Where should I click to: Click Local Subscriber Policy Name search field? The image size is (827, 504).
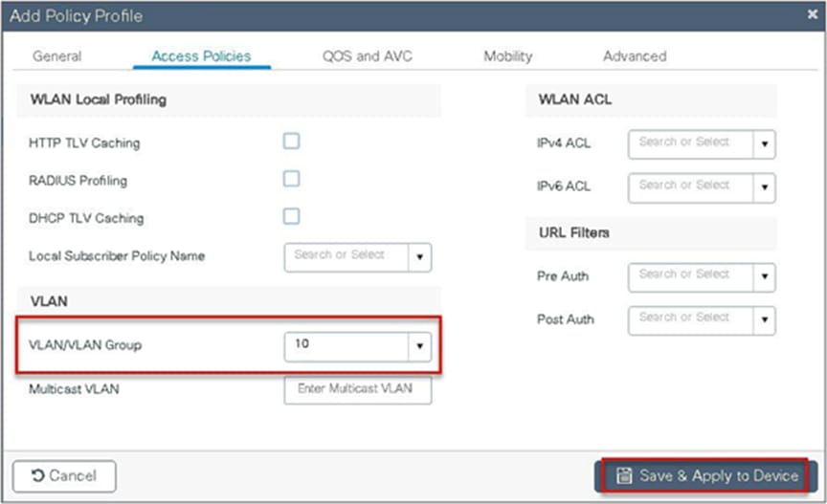(x=346, y=257)
